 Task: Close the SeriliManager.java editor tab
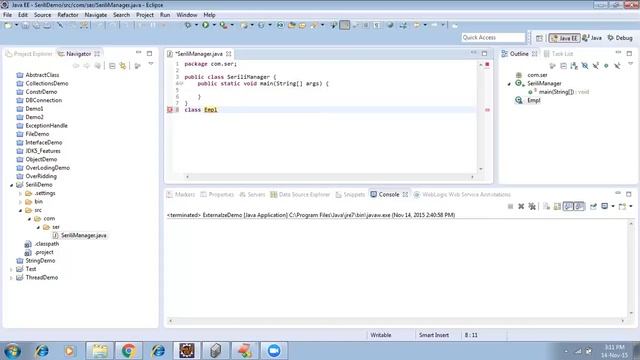[229, 54]
